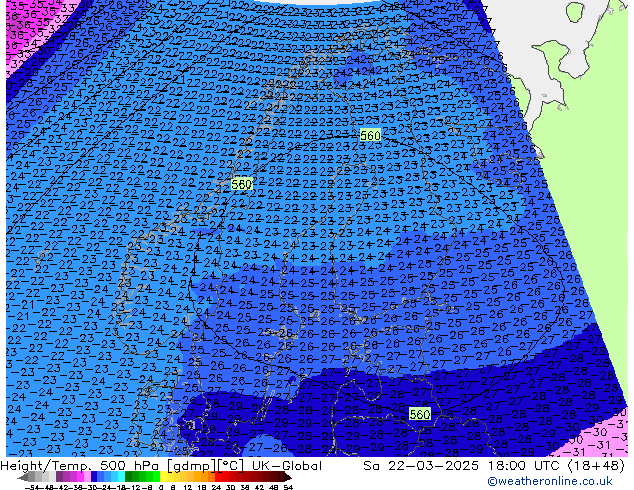Click the left arrow end of the color scale

pyautogui.click(x=8, y=479)
